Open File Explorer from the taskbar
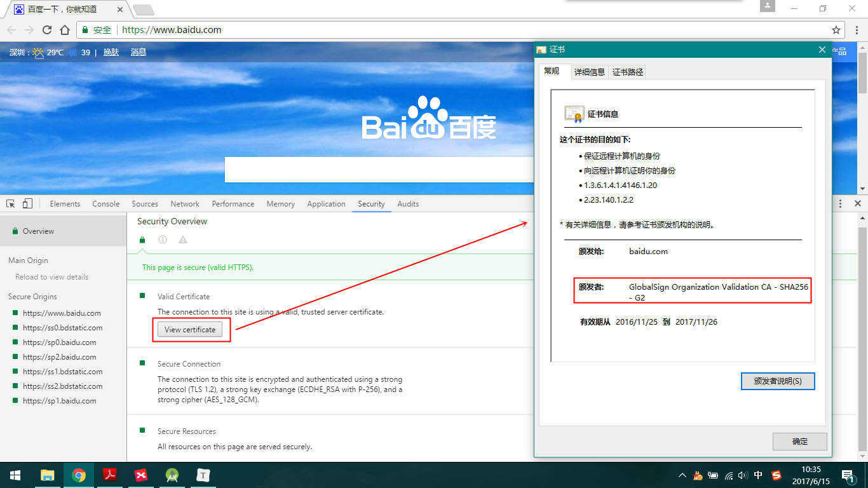 click(x=48, y=475)
